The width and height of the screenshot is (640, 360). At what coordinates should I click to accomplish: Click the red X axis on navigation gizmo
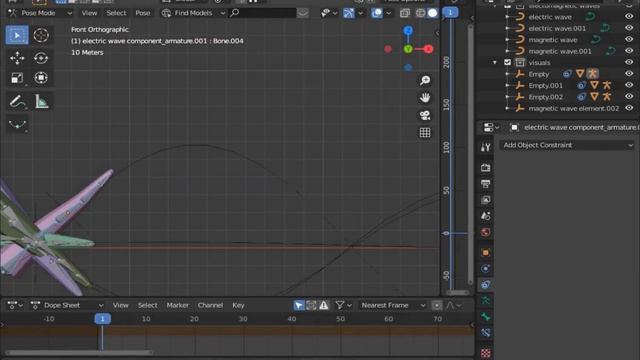pyautogui.click(x=428, y=49)
